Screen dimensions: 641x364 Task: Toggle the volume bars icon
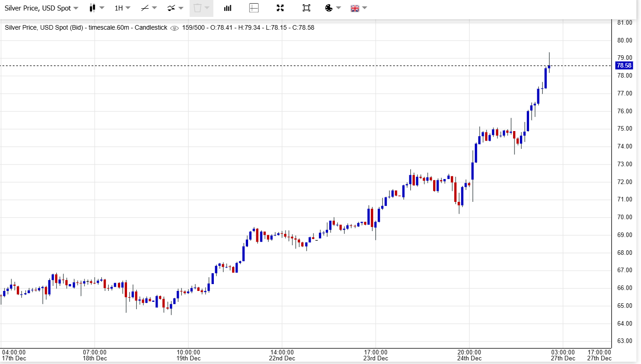click(x=228, y=8)
